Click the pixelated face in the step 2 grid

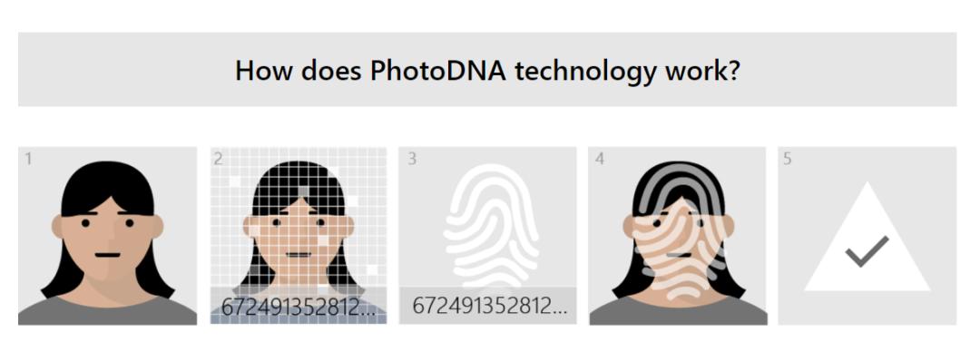299,240
